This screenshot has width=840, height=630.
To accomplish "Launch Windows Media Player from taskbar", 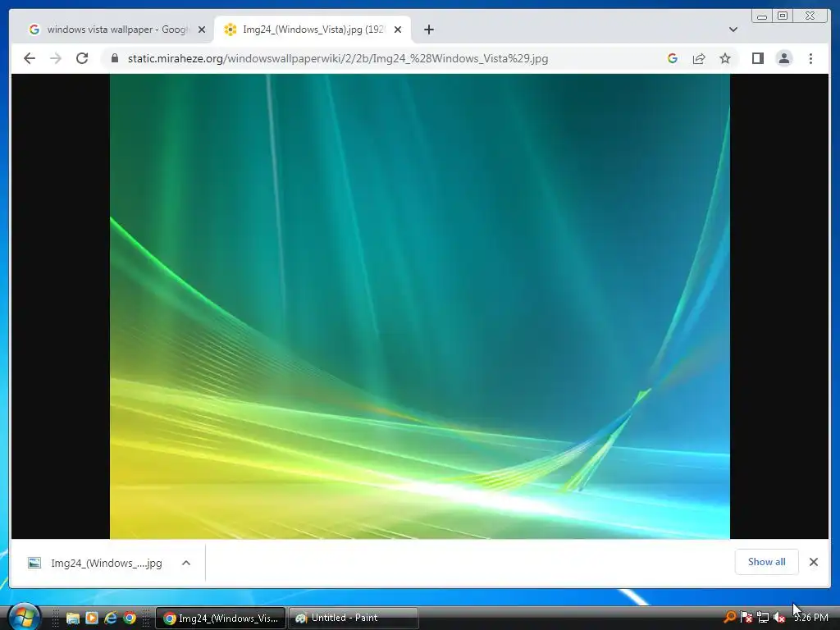I will pyautogui.click(x=92, y=619).
